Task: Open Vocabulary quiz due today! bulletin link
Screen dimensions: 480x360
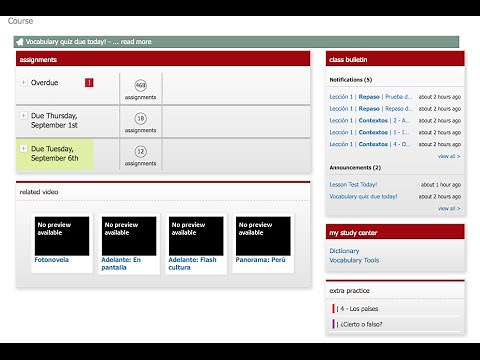Action: tap(363, 196)
